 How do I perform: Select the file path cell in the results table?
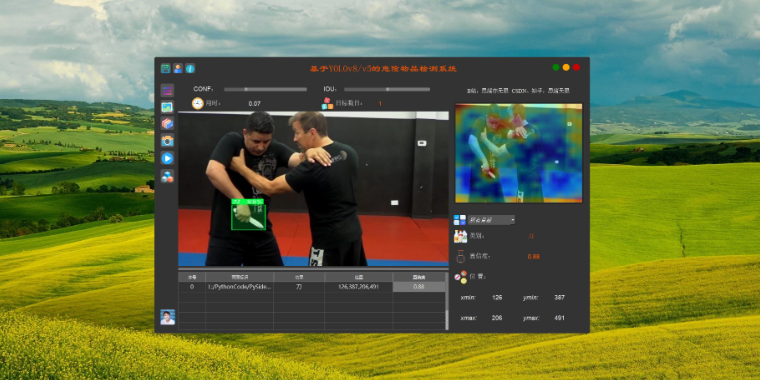239,287
